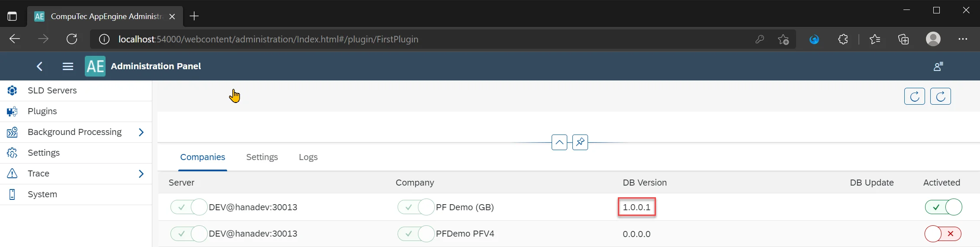Toggle Server switch in the PFDemo PFV4 row
The height and width of the screenshot is (247, 980).
tap(189, 234)
